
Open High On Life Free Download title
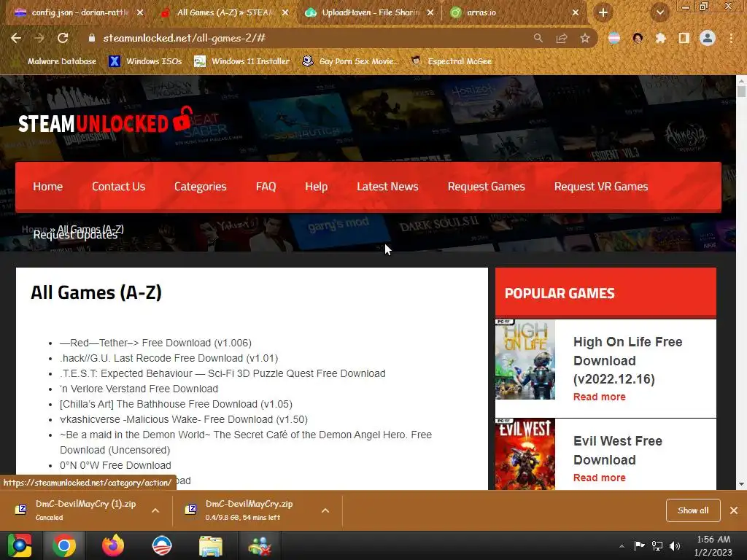(628, 360)
